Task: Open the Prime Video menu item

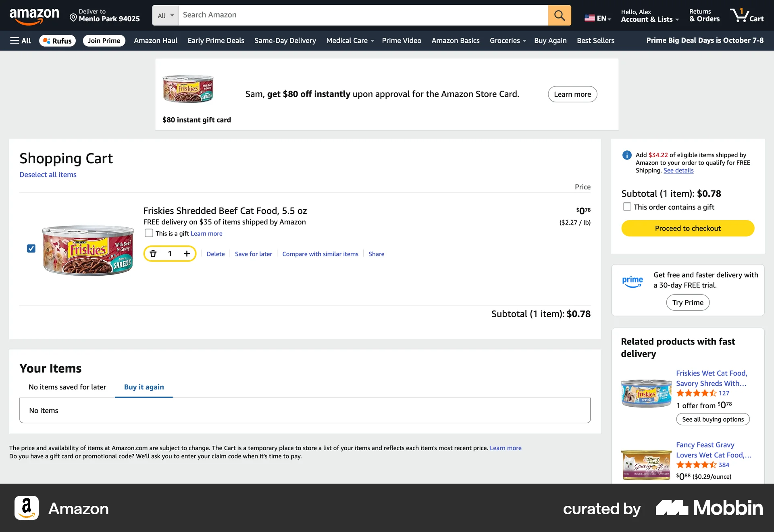Action: point(402,40)
